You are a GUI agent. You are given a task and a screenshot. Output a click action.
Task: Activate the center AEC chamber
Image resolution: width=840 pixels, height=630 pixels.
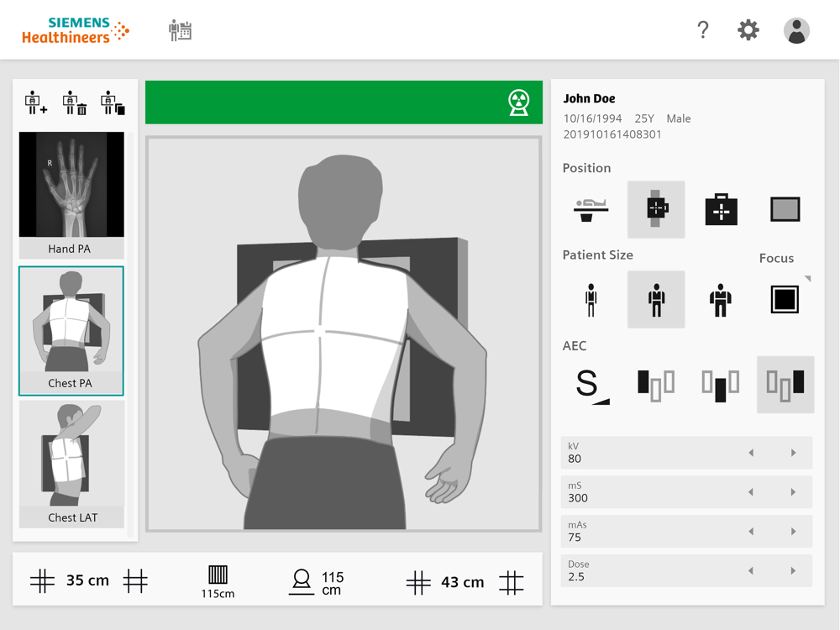tap(721, 386)
